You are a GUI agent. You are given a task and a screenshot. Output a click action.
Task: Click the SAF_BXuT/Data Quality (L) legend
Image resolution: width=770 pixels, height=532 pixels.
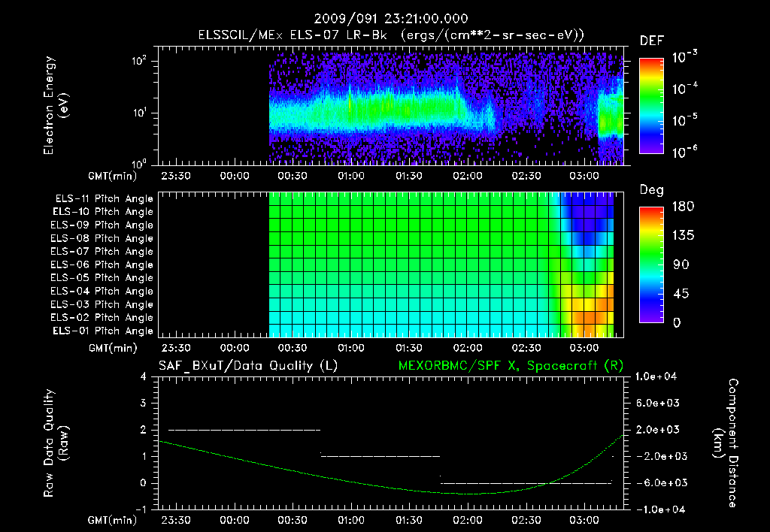(248, 366)
